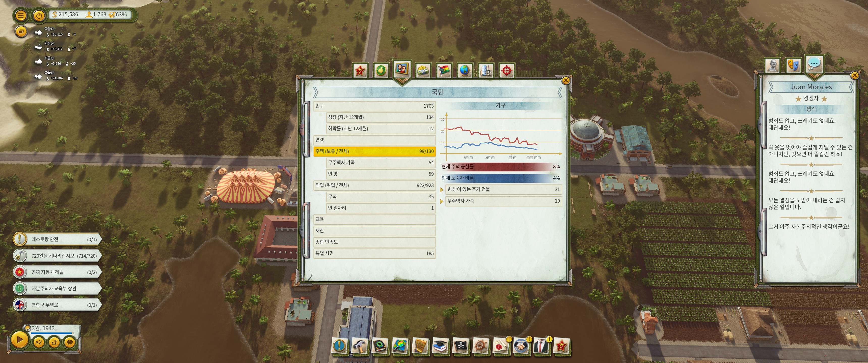868x363 pixels.
Task: Open the graduation cap research menu
Action: (440, 346)
